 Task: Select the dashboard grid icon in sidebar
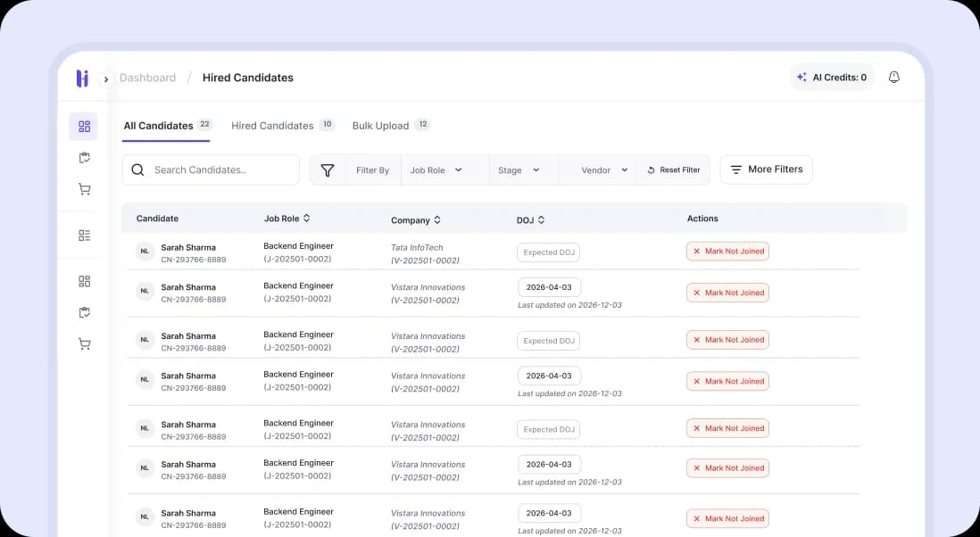84,127
